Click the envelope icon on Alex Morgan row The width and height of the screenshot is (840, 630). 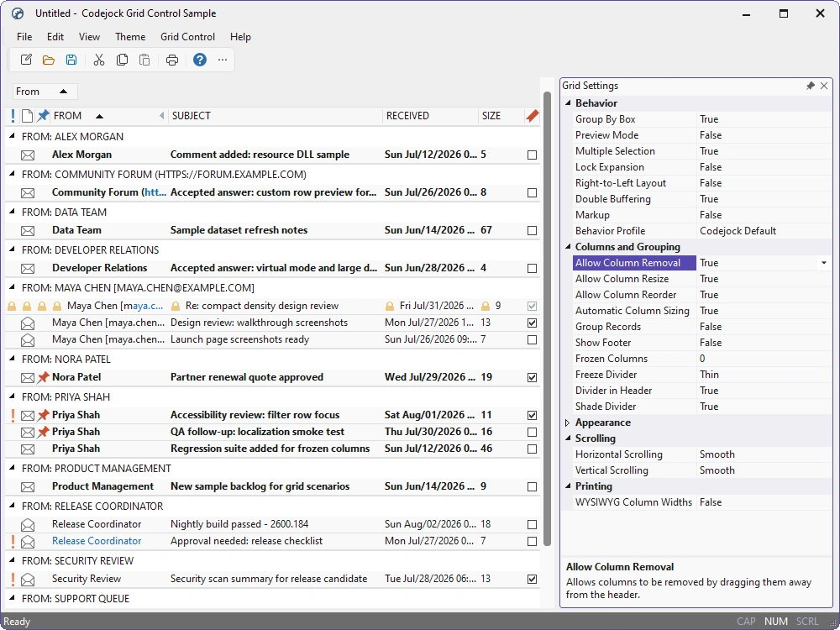click(28, 155)
